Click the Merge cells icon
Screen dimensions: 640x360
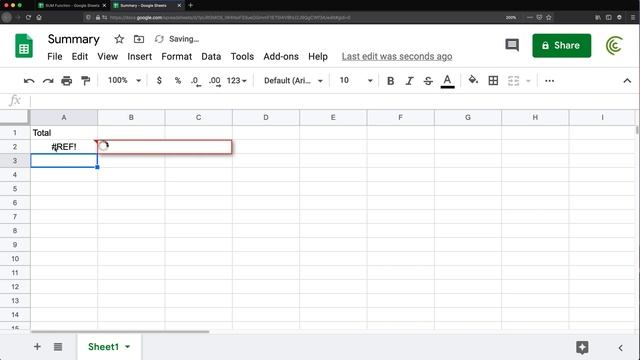coord(513,81)
